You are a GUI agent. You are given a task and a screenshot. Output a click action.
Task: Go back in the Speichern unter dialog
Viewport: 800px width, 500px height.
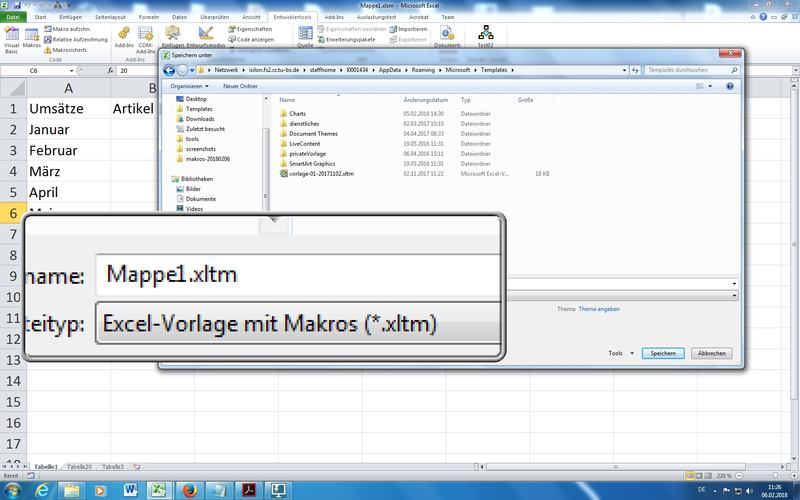(169, 70)
